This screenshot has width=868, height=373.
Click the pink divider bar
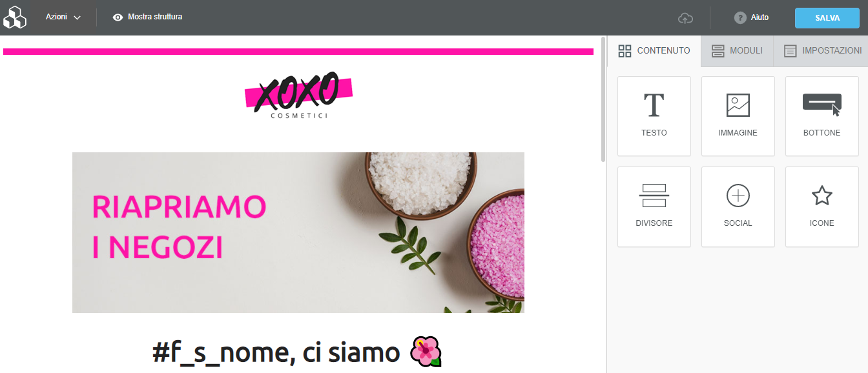pos(298,52)
